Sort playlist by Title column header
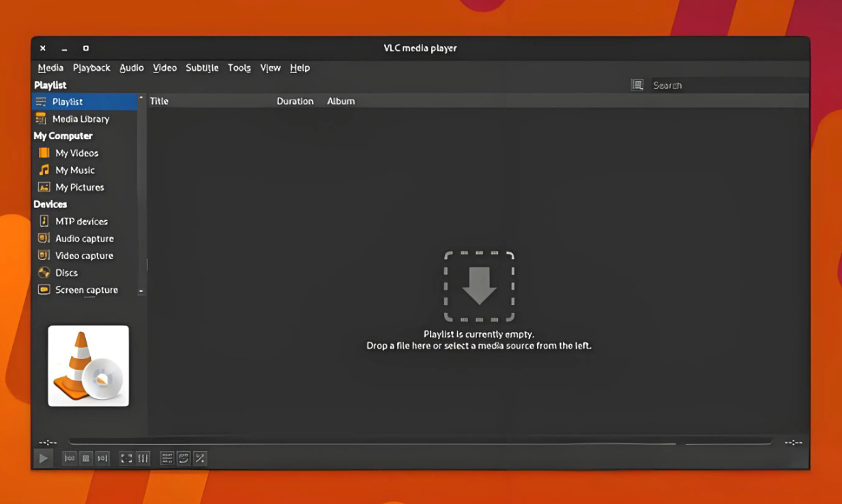This screenshot has width=842, height=504. [x=159, y=101]
